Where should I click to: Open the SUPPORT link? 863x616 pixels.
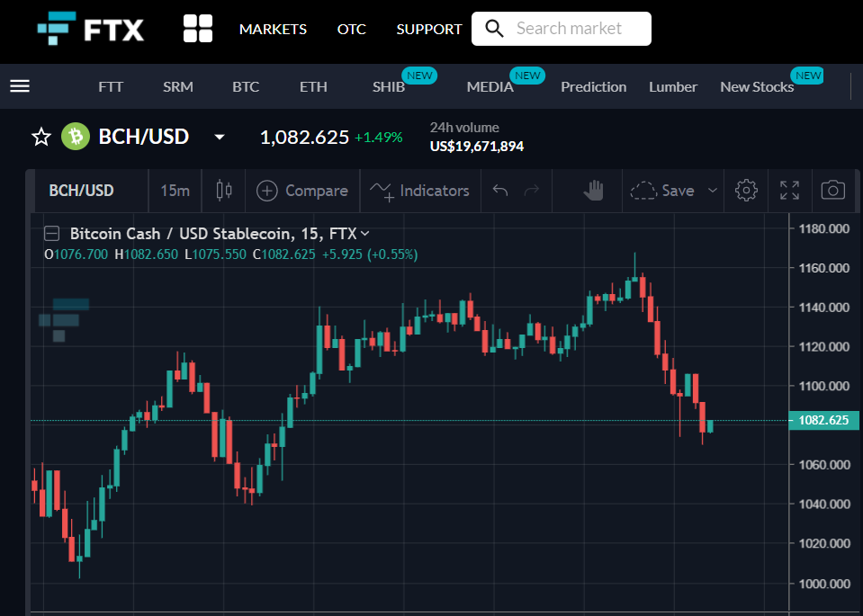(x=429, y=29)
